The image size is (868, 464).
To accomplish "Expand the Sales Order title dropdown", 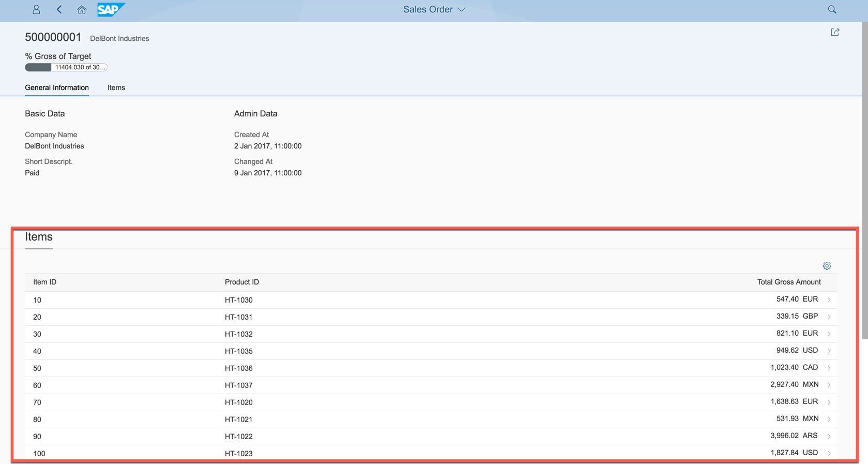I will click(434, 9).
